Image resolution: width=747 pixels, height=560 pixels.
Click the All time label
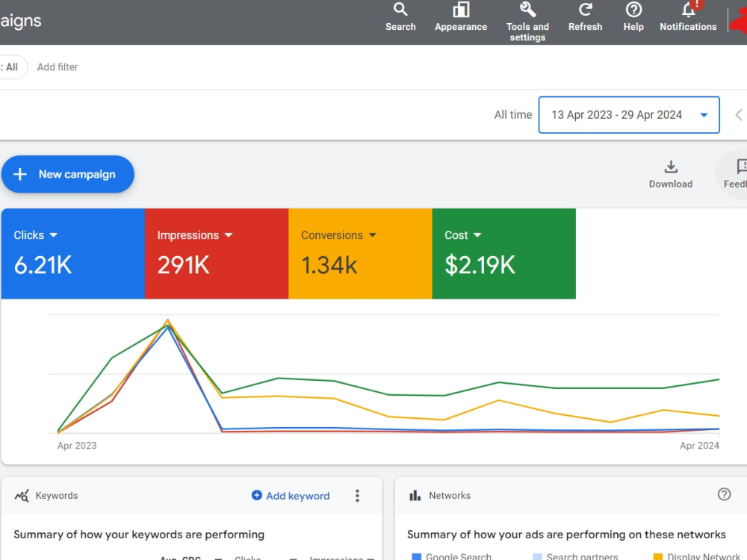[512, 115]
